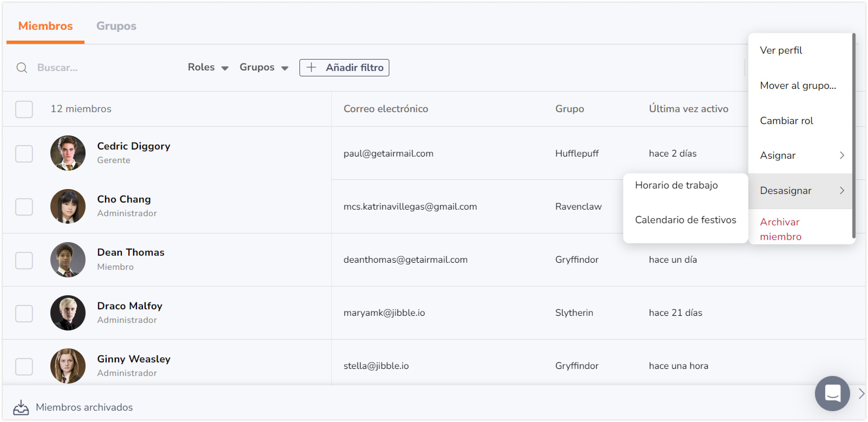Click email maryamk@jibble.io
Viewport: 868px width, 422px height.
pyautogui.click(x=384, y=313)
